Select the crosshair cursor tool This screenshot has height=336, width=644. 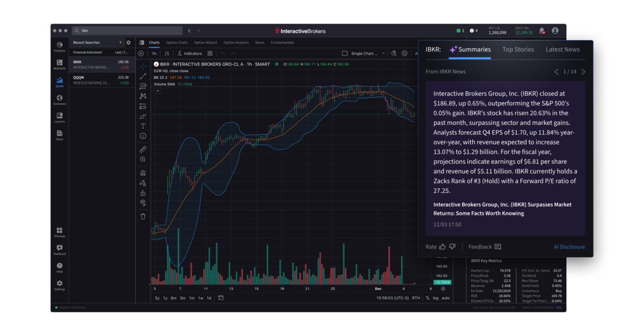[143, 66]
